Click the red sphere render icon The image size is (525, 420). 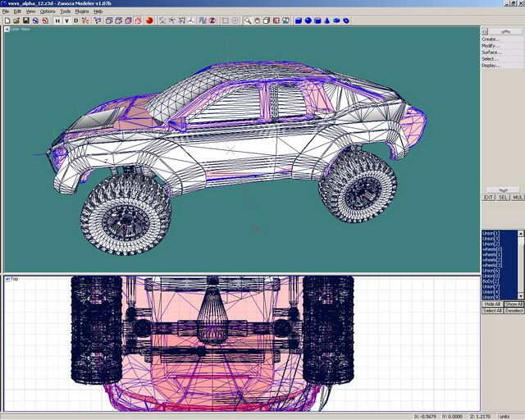point(150,21)
